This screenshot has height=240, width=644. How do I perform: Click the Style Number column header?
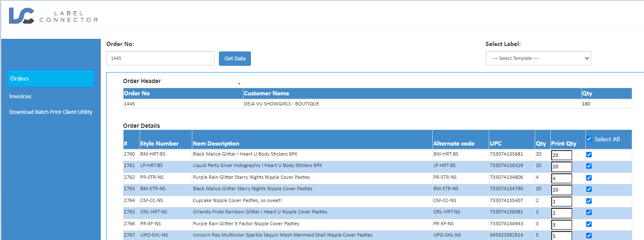[x=159, y=143]
